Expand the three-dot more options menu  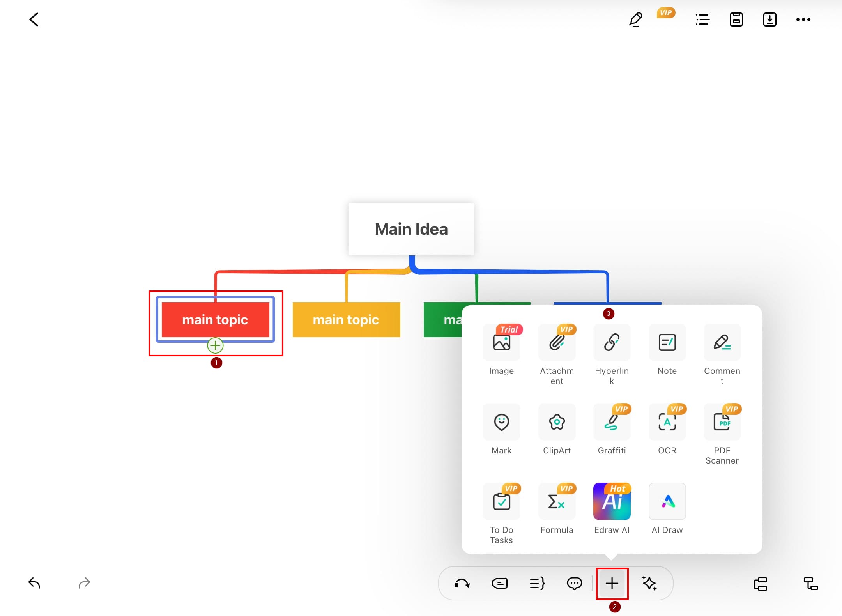803,19
